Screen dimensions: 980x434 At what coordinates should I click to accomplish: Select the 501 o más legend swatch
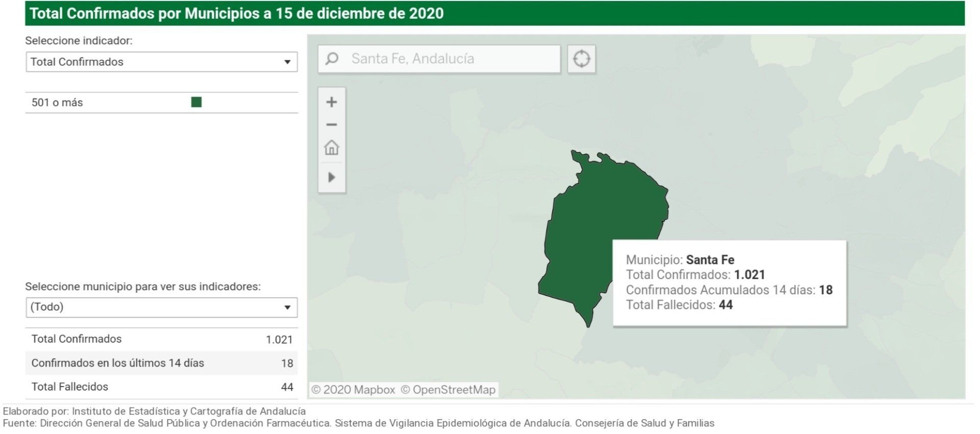(197, 103)
